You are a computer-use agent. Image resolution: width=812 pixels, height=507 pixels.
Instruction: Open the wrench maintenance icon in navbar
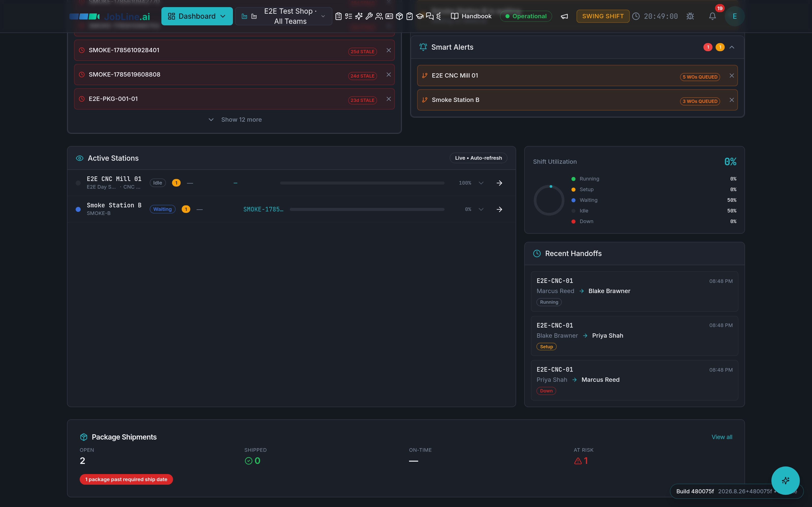pos(369,16)
